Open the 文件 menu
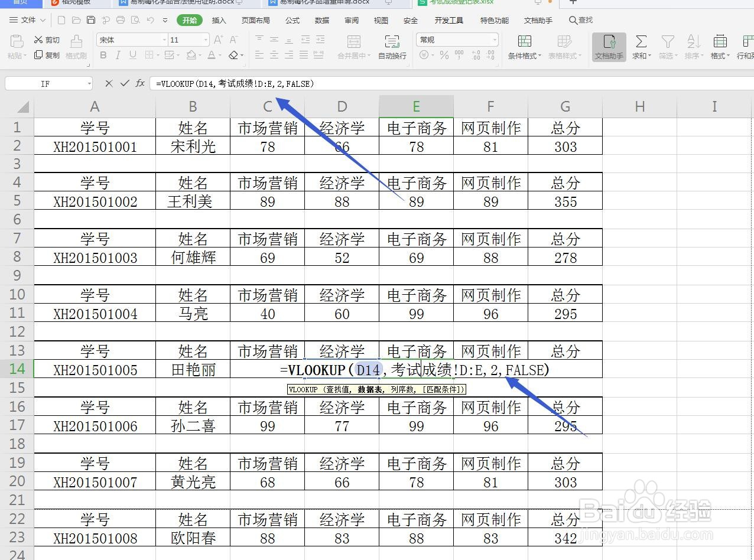This screenshot has width=754, height=560. point(26,19)
